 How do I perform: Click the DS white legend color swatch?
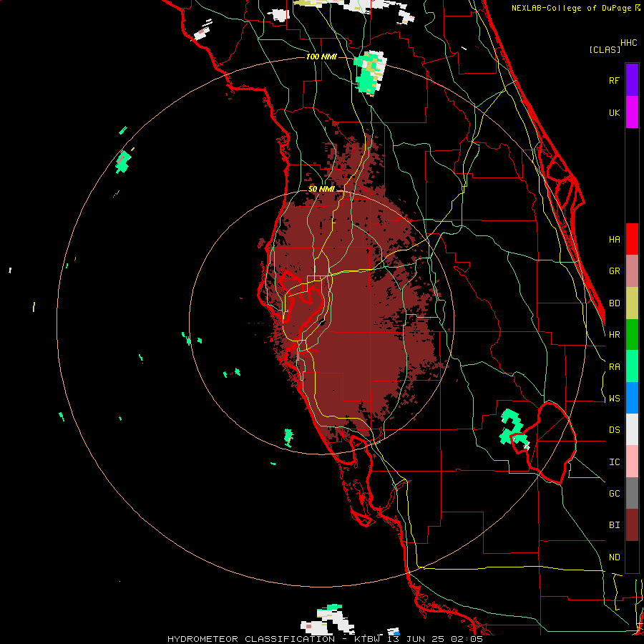coord(632,429)
